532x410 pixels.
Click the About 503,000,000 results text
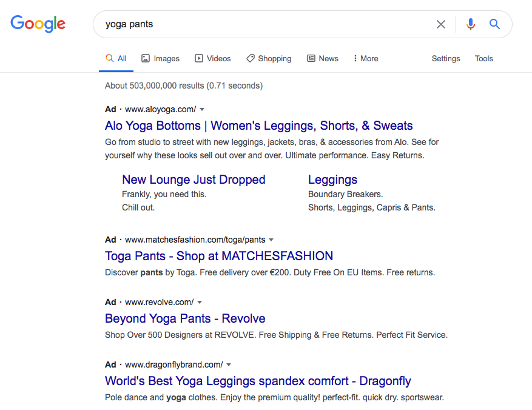pos(184,86)
